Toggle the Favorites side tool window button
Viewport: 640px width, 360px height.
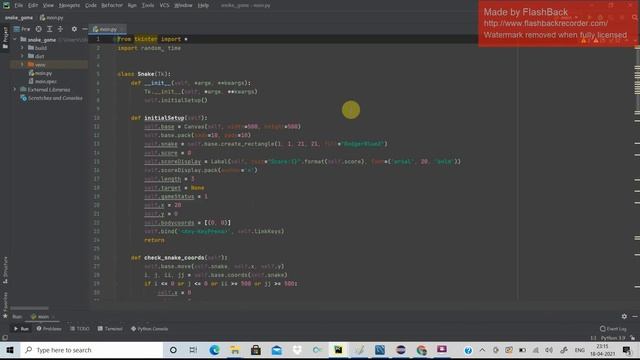click(5, 305)
